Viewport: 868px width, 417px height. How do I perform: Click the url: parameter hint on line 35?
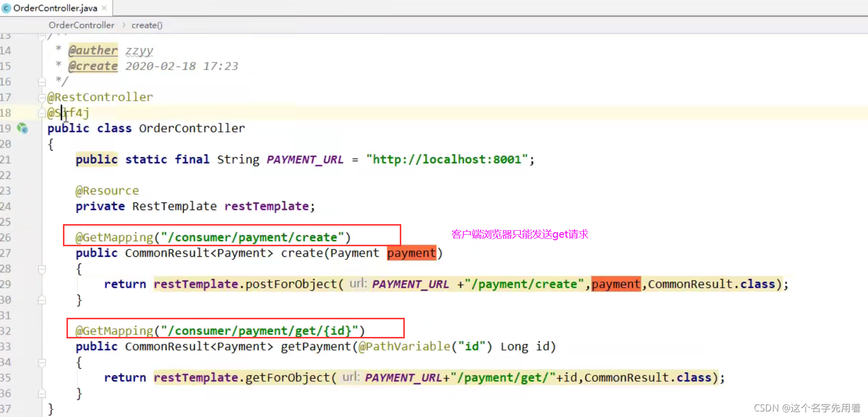point(351,377)
